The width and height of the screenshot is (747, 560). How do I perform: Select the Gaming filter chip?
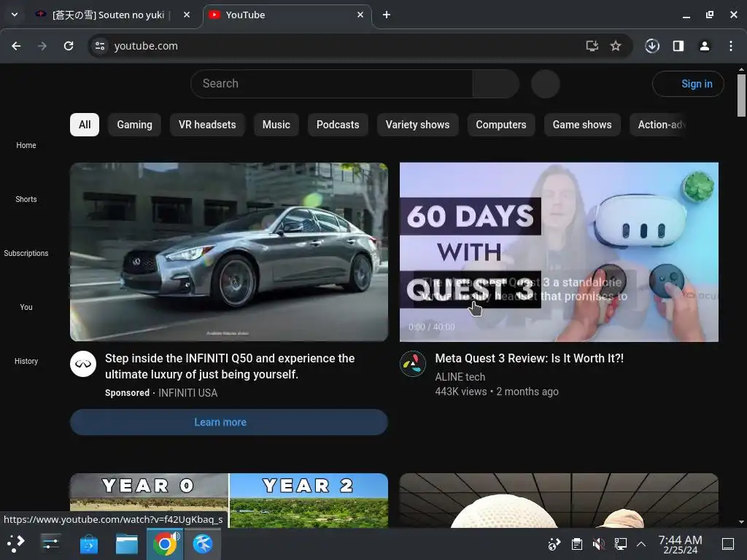pyautogui.click(x=135, y=125)
